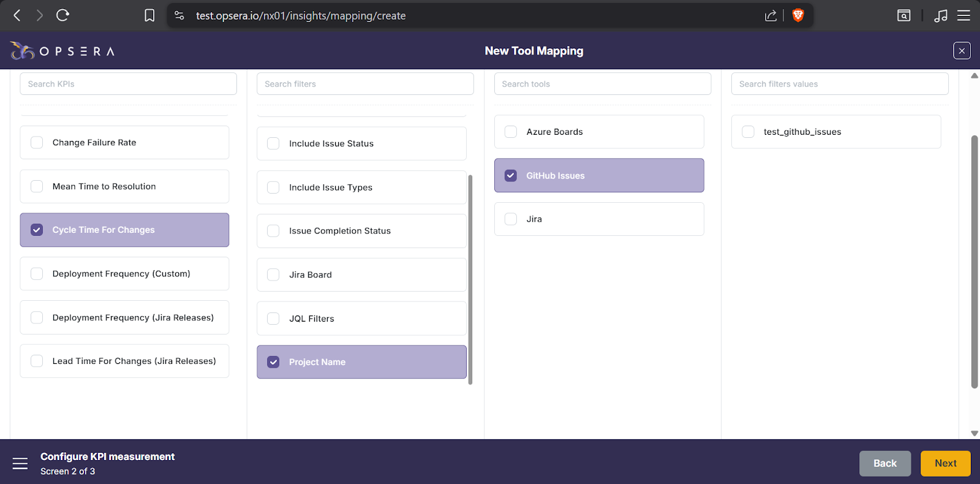
Task: Click the share page icon
Action: point(771,15)
